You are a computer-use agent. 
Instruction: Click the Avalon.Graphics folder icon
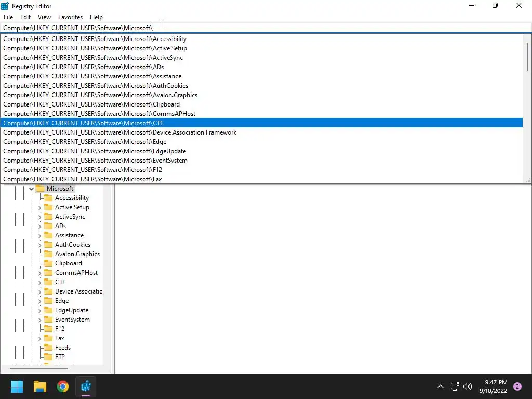click(48, 254)
